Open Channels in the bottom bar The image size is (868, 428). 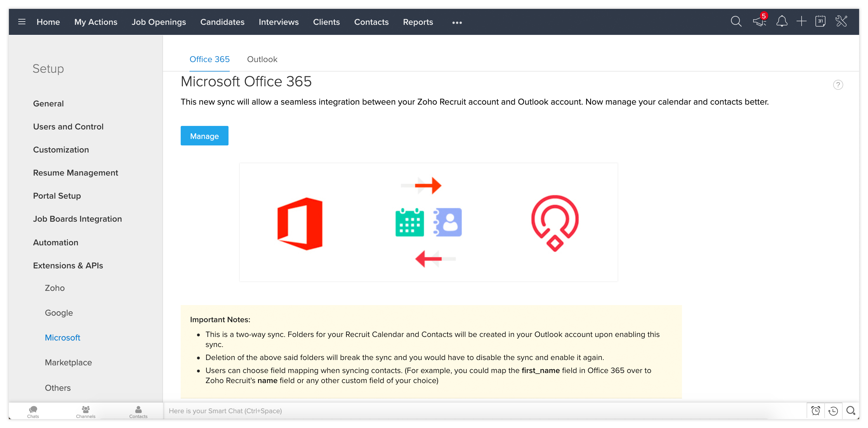point(86,412)
